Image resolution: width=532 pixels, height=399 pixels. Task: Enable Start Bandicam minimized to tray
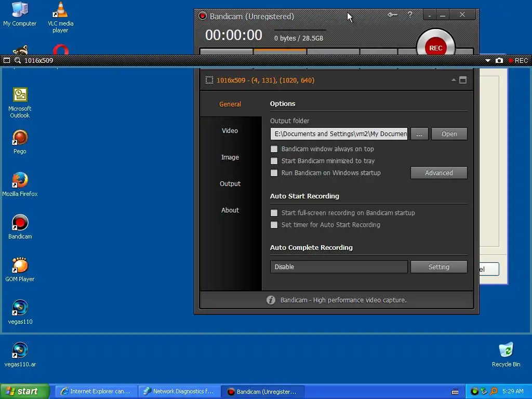pos(274,161)
